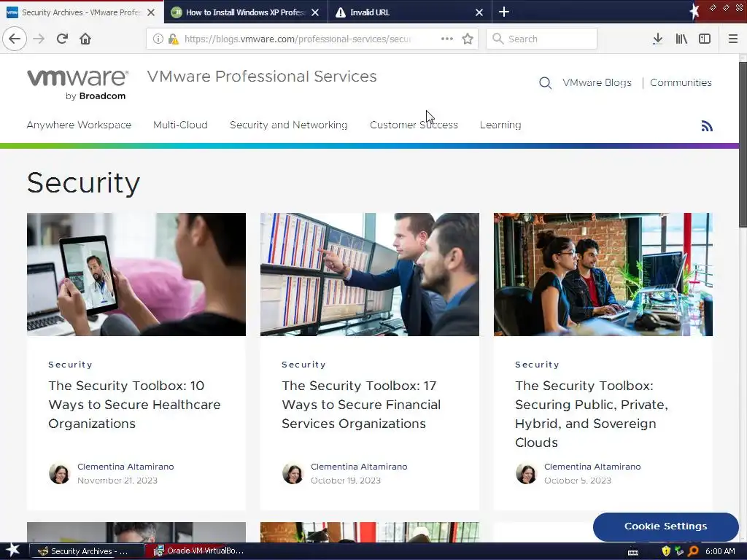Image resolution: width=747 pixels, height=560 pixels.
Task: Click author avatar on Financial Services card
Action: click(x=293, y=473)
